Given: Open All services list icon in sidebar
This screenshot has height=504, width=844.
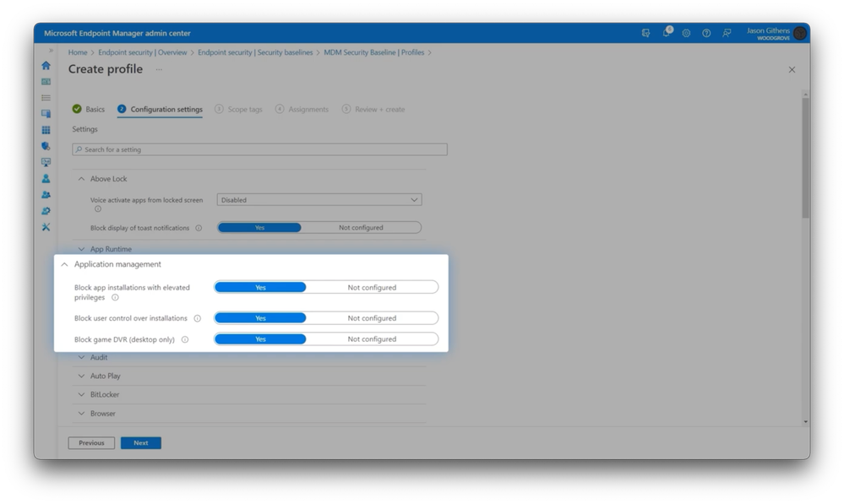Looking at the screenshot, I should [x=46, y=98].
